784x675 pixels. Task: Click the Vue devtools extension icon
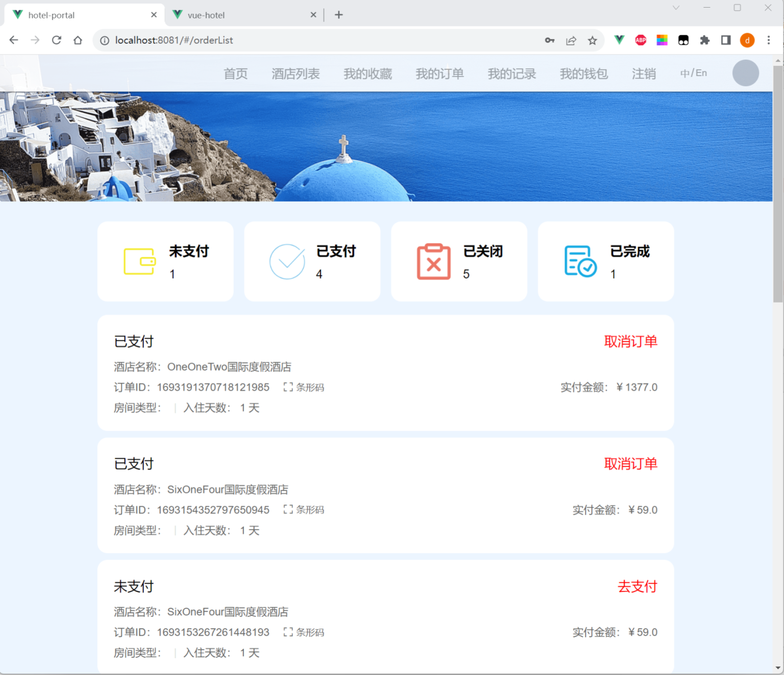tap(619, 40)
